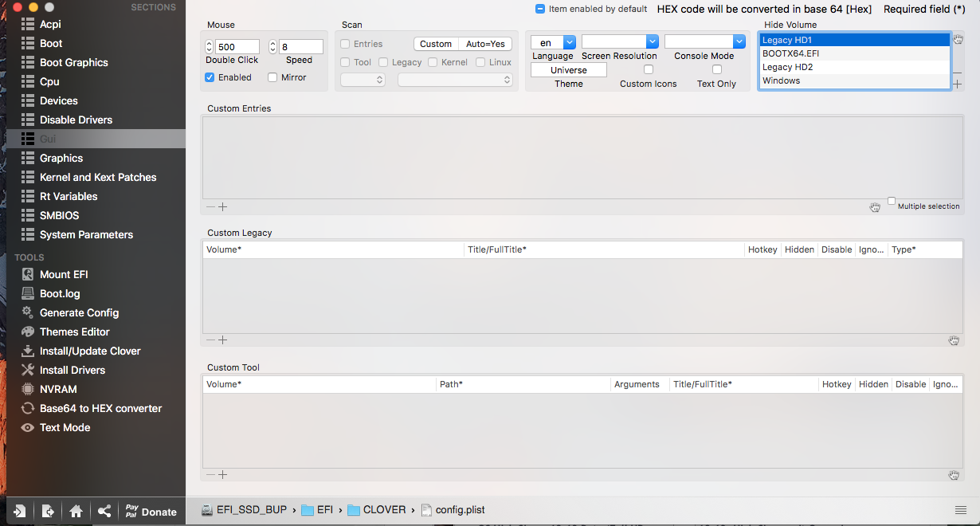Image resolution: width=980 pixels, height=526 pixels.
Task: Open Base64 to HEX converter
Action: click(x=100, y=408)
